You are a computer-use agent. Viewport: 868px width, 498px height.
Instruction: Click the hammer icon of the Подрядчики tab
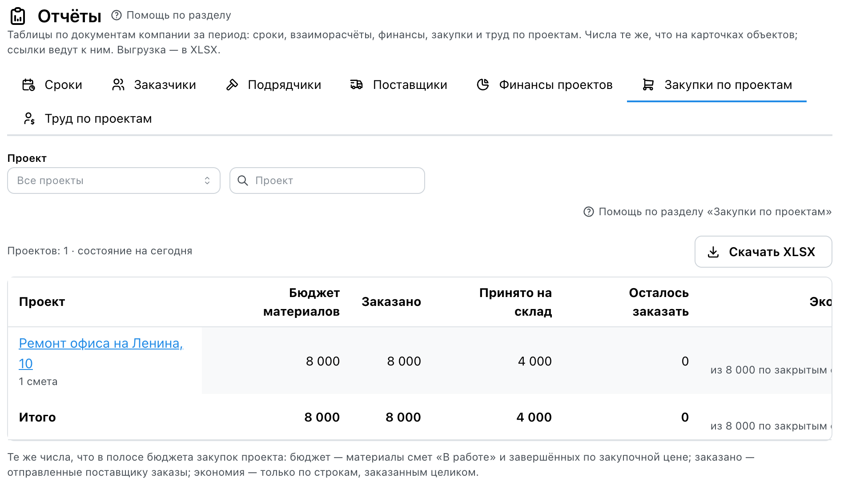(232, 84)
